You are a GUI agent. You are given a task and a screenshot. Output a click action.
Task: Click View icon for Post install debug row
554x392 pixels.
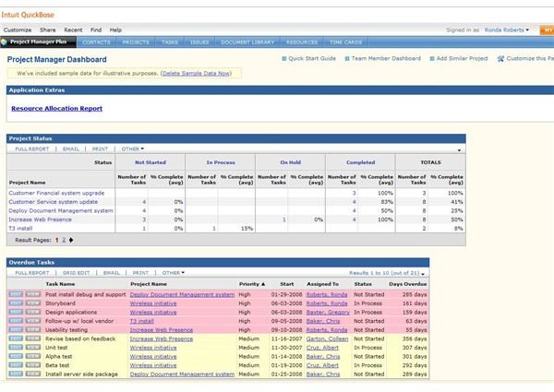click(x=33, y=294)
